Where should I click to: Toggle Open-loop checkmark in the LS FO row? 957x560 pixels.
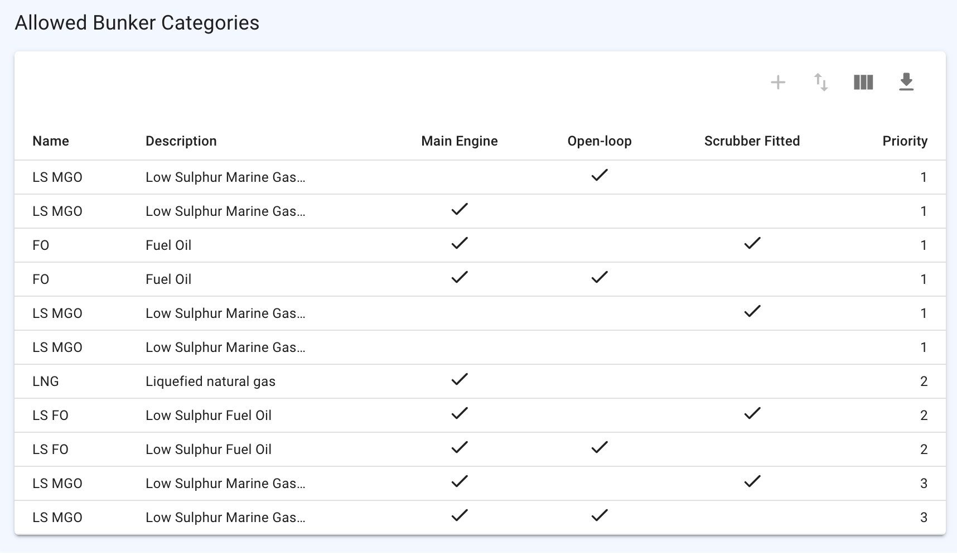(600, 448)
